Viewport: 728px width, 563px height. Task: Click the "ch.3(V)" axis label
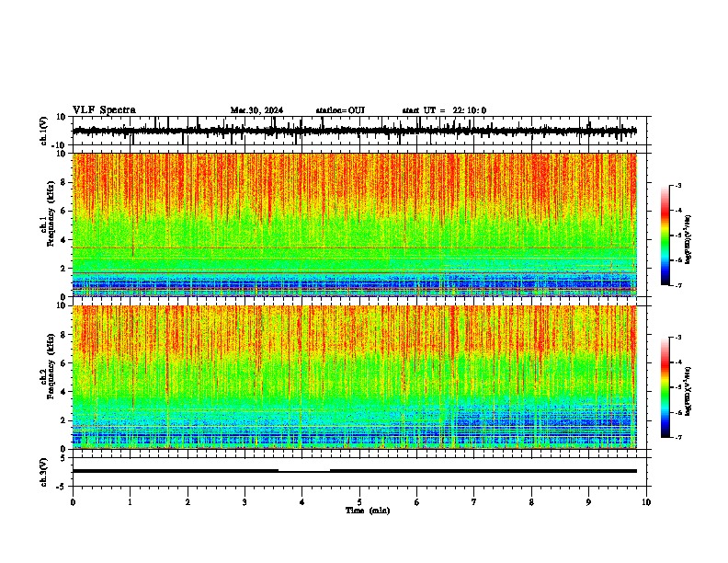point(44,472)
